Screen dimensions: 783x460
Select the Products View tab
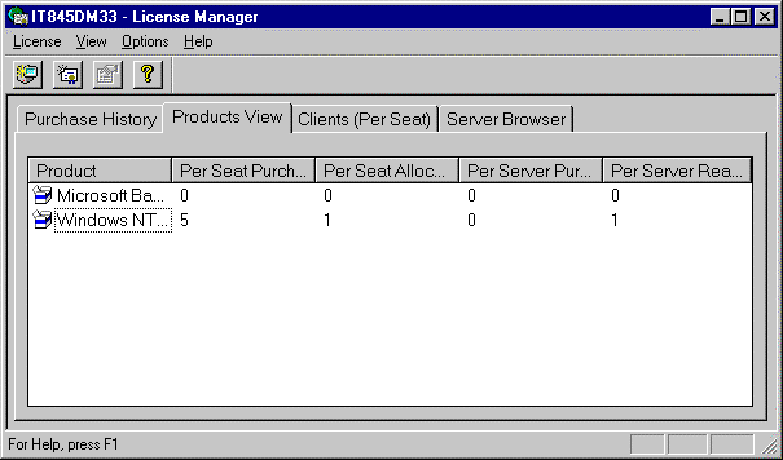pyautogui.click(x=227, y=117)
